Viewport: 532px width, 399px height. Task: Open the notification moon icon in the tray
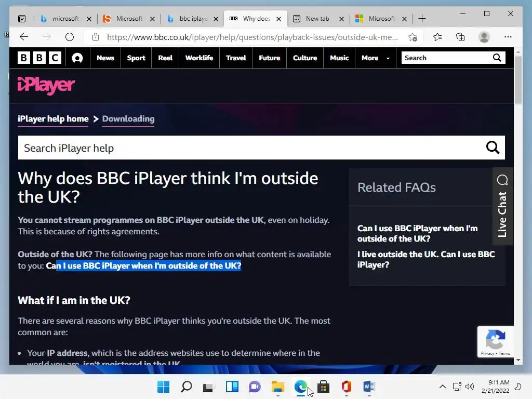[518, 387]
